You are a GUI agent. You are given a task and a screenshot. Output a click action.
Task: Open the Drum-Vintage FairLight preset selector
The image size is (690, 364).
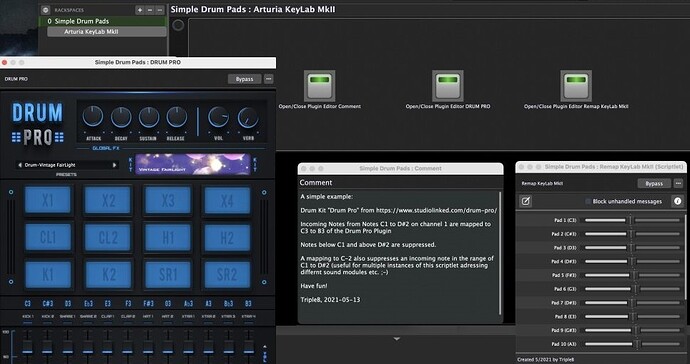67,165
